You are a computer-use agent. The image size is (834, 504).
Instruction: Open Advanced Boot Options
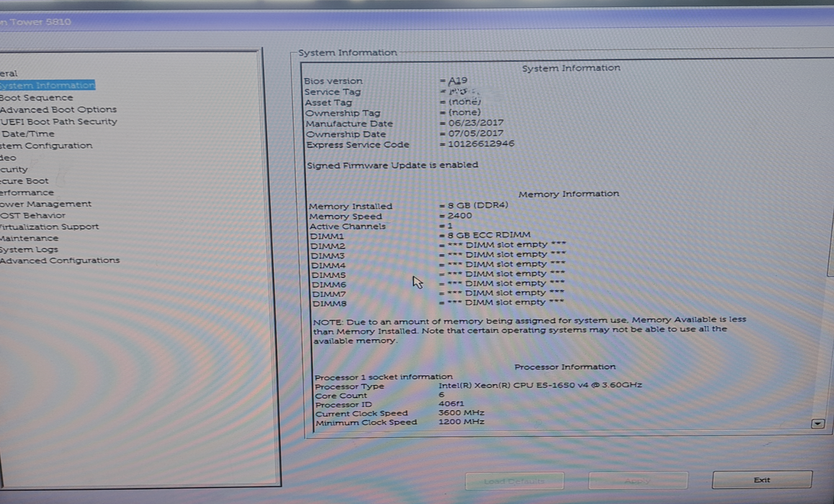[58, 109]
